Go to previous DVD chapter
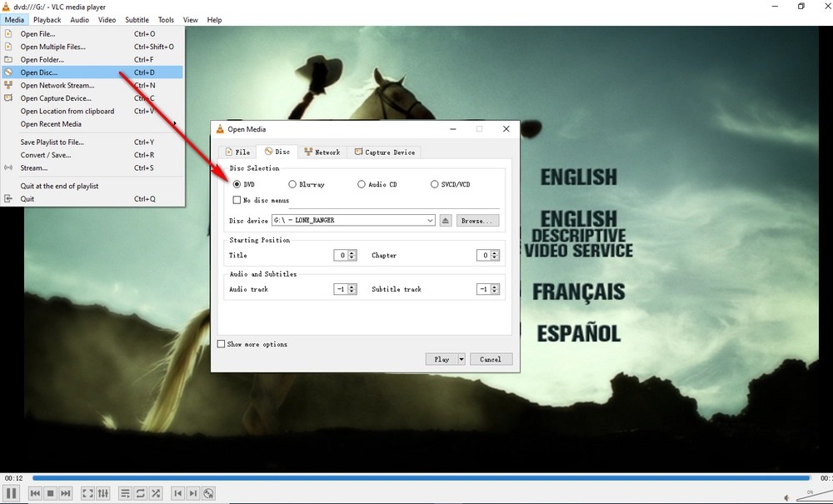This screenshot has width=833, height=504. pyautogui.click(x=178, y=493)
